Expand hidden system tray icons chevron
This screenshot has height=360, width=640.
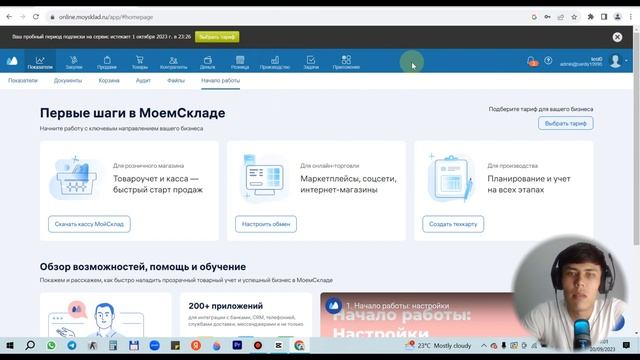tap(483, 345)
